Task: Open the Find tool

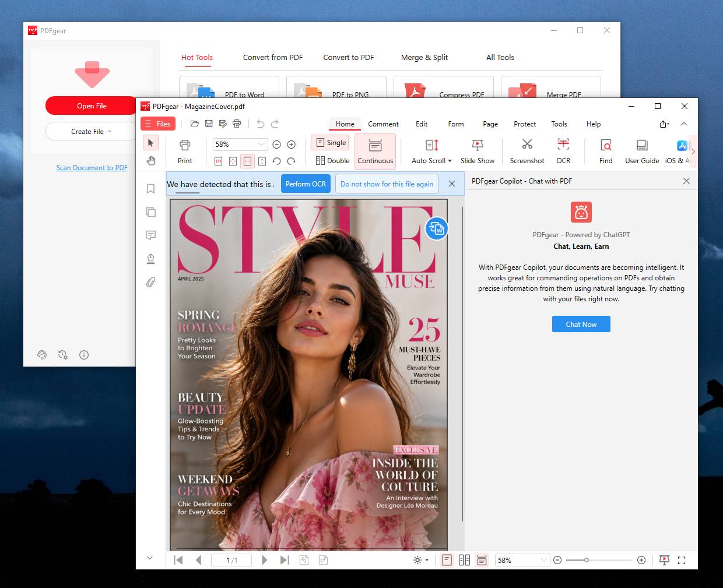Action: [x=606, y=152]
